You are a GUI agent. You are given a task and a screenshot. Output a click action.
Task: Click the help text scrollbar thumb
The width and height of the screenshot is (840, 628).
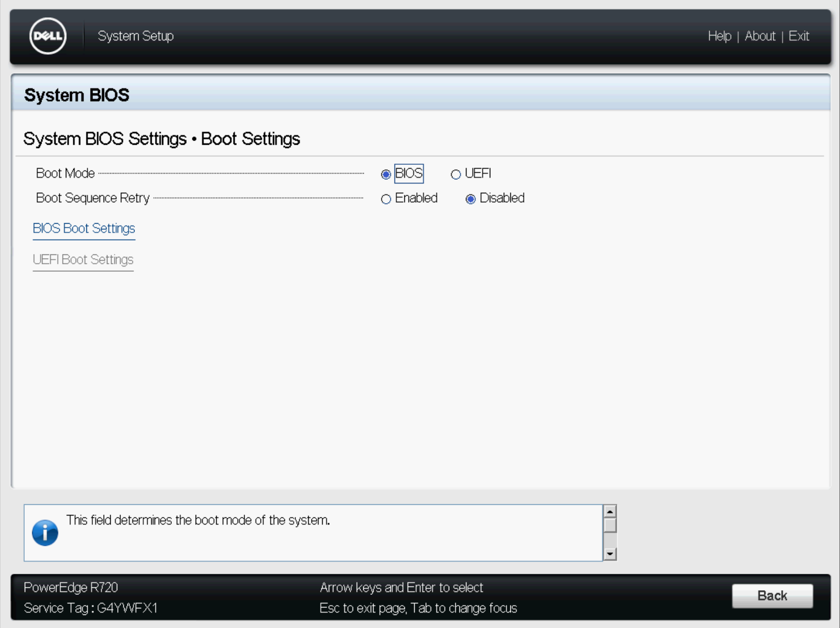click(610, 525)
